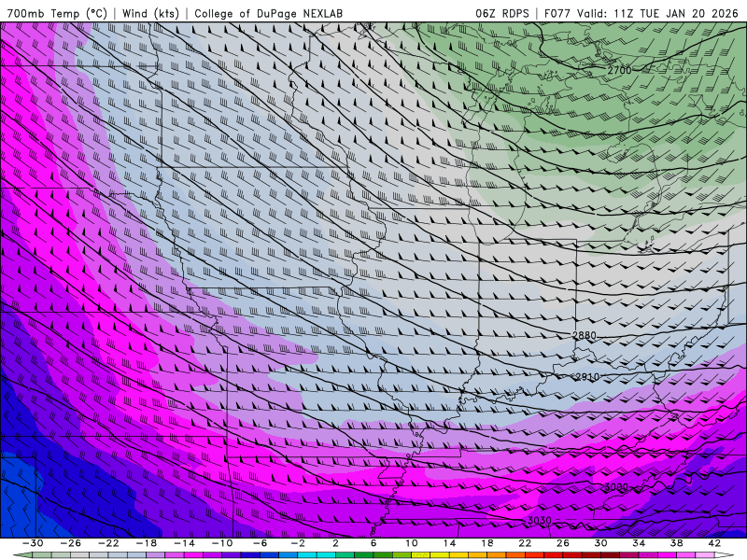
Task: Select the 18 color scale label
Action: pyautogui.click(x=486, y=543)
